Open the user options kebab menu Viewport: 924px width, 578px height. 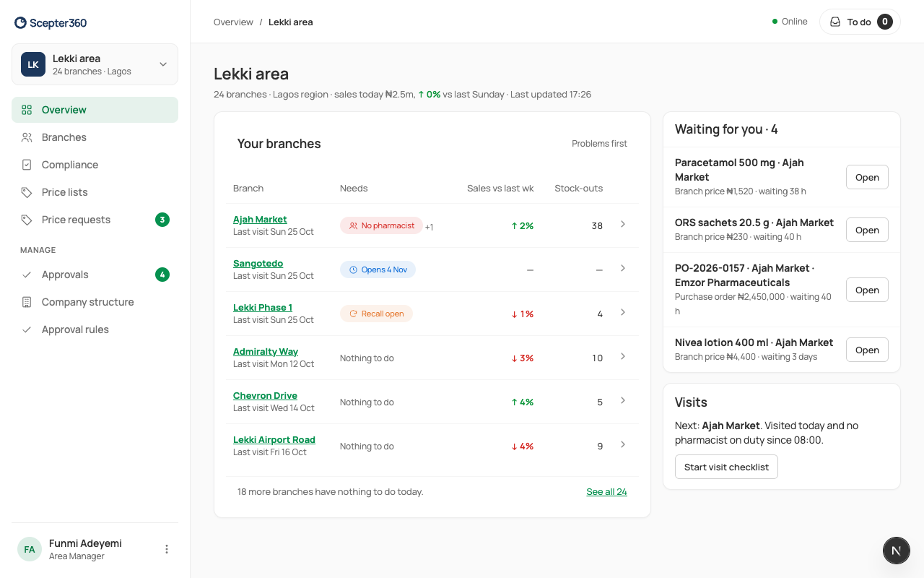(x=167, y=549)
